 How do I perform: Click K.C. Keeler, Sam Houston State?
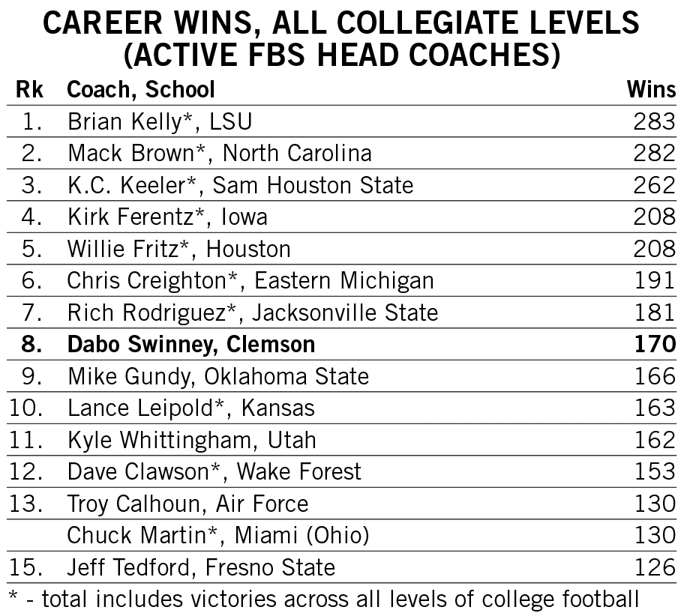(341, 185)
